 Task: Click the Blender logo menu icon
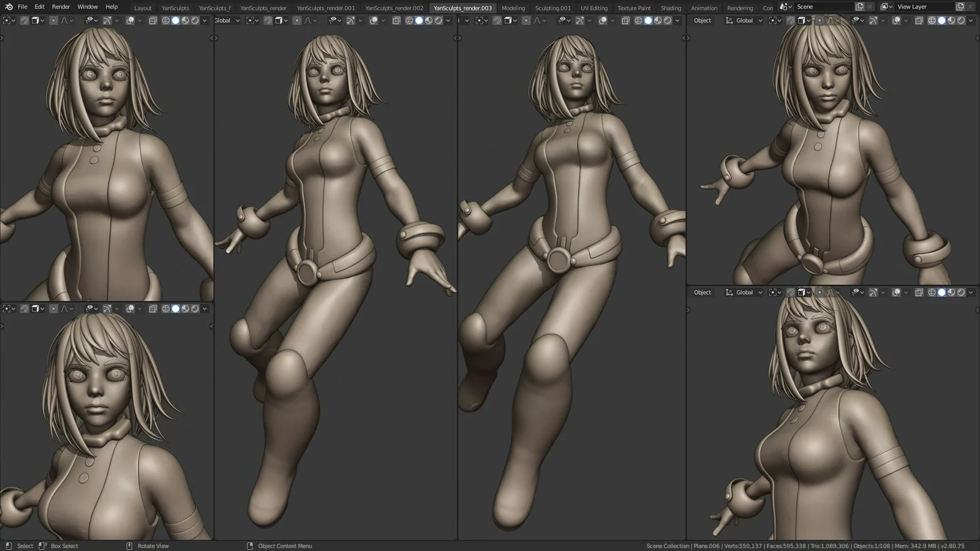[x=9, y=7]
